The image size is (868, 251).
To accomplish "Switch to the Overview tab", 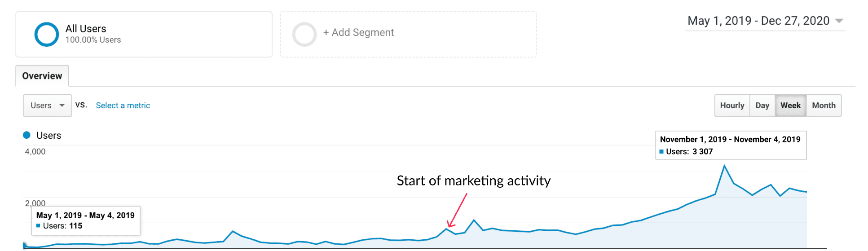I will point(42,76).
